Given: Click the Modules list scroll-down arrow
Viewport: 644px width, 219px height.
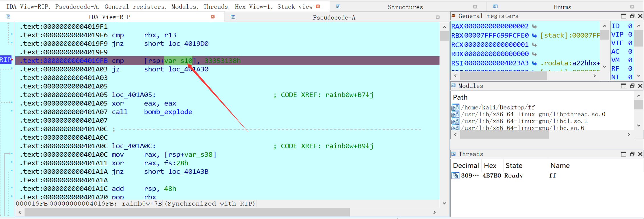Looking at the screenshot, I should (639, 125).
